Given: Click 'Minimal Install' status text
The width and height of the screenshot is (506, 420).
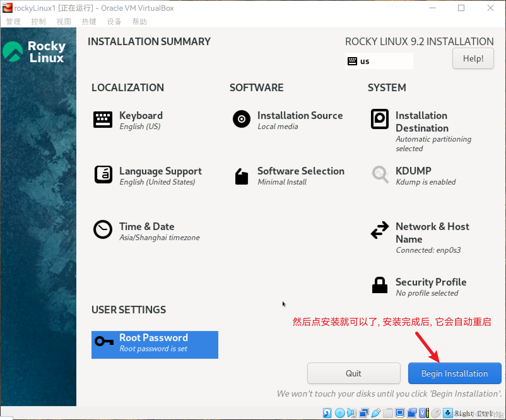Looking at the screenshot, I should coord(282,182).
